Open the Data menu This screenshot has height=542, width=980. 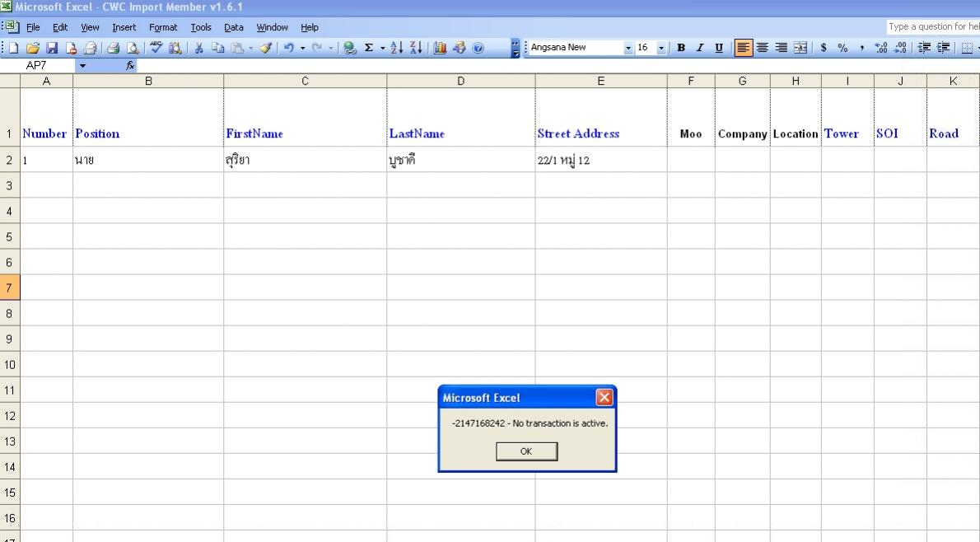(234, 27)
